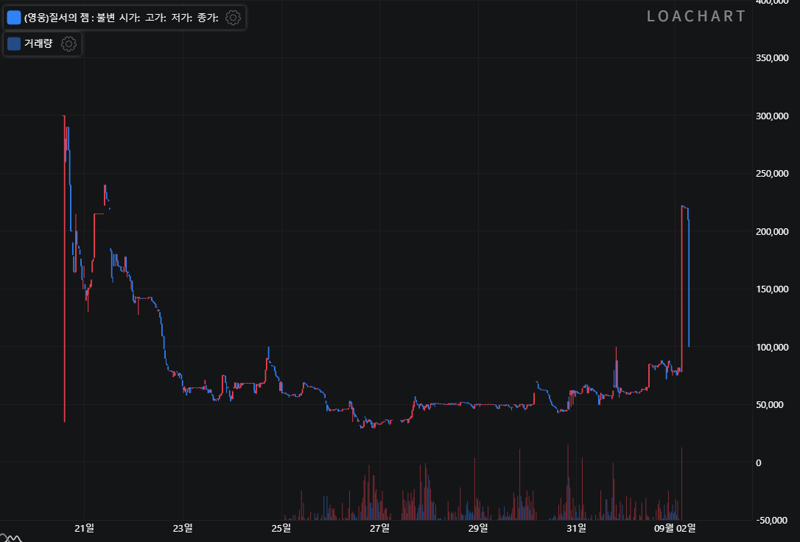
Task: Click the 31일 date label on time axis
Action: point(577,528)
